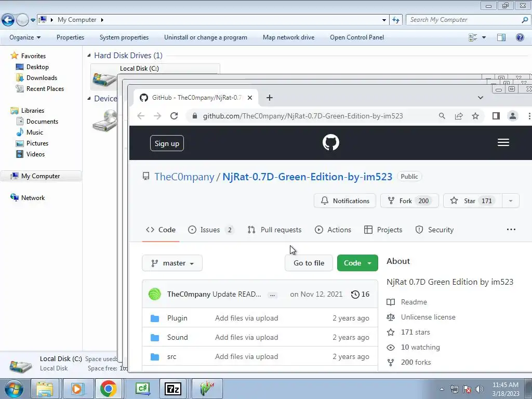Switch to the Projects tab
The image size is (532, 399).
383,230
